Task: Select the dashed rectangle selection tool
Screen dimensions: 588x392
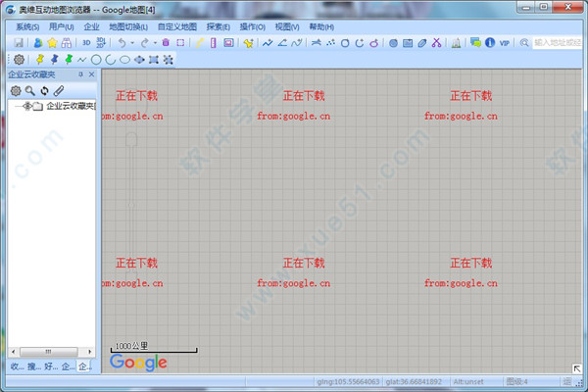Action: coord(180,43)
